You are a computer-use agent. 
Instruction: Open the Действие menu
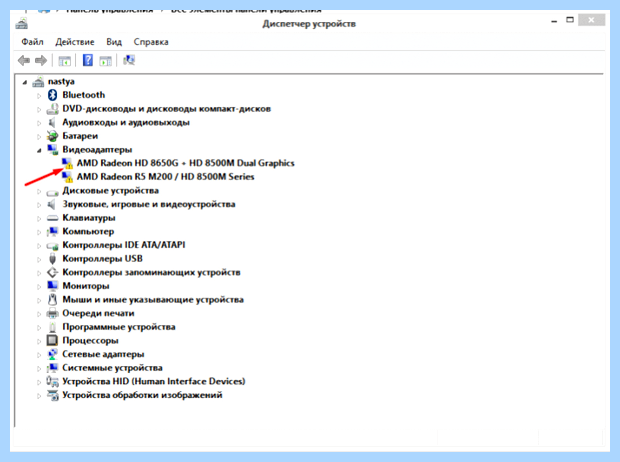[x=75, y=42]
